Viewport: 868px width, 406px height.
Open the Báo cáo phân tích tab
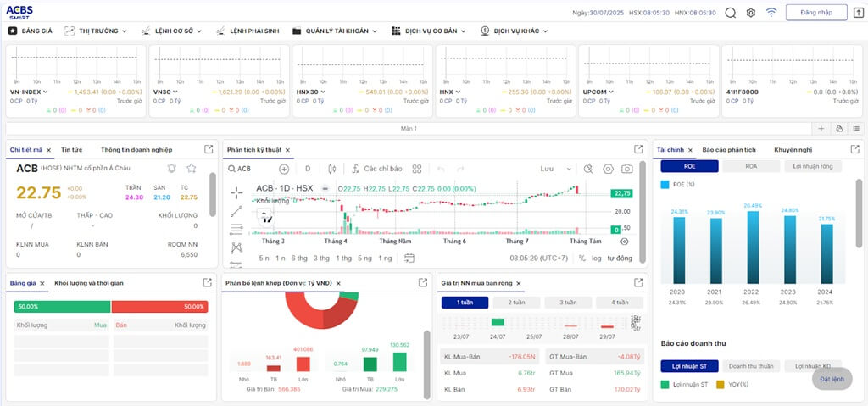pyautogui.click(x=729, y=150)
